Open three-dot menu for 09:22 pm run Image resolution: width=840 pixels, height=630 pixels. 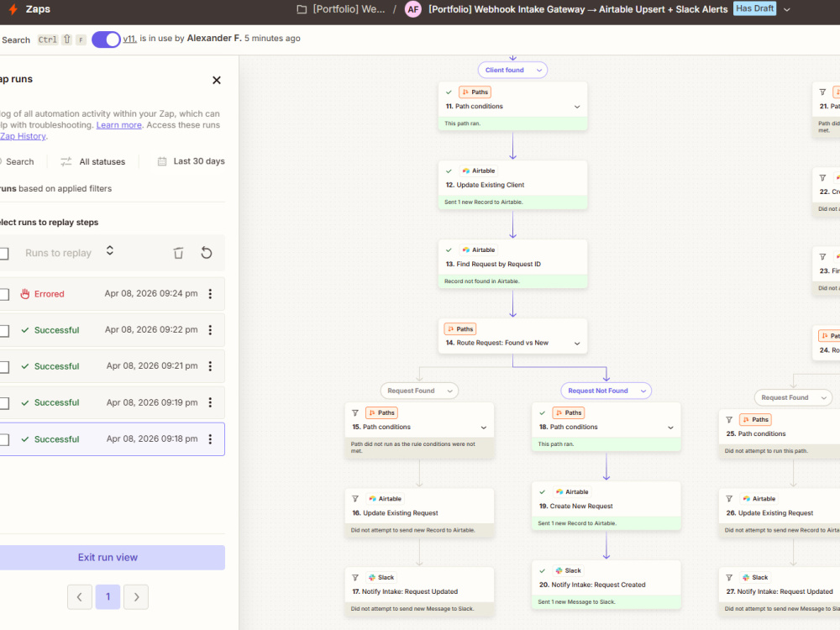pyautogui.click(x=210, y=330)
